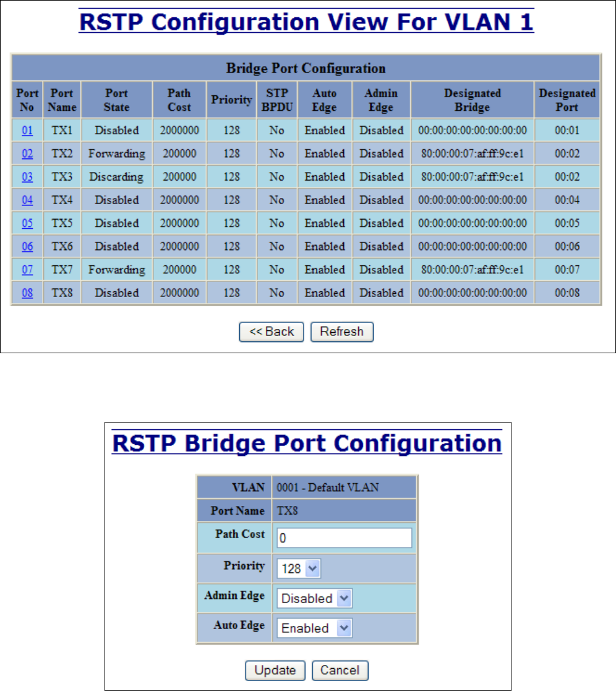Select designated port 00:08 cell
The width and height of the screenshot is (616, 691).
tap(567, 293)
